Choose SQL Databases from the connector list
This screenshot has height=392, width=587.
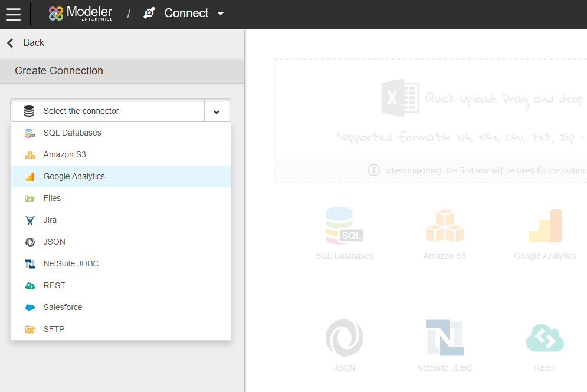click(x=72, y=133)
